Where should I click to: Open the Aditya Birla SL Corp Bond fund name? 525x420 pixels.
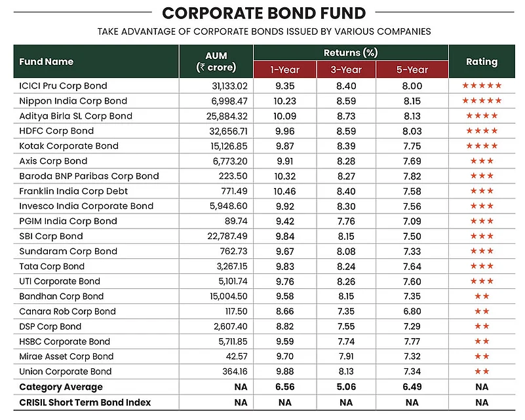click(x=75, y=116)
